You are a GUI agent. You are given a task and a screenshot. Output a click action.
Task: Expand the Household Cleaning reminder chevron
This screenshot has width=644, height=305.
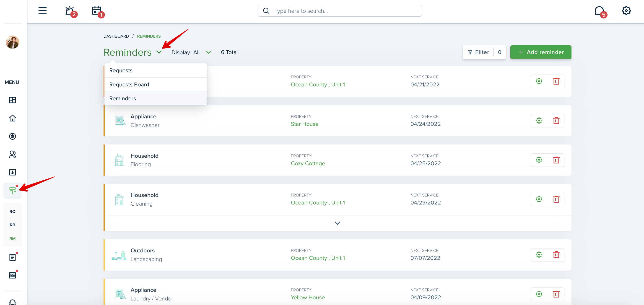pos(337,223)
